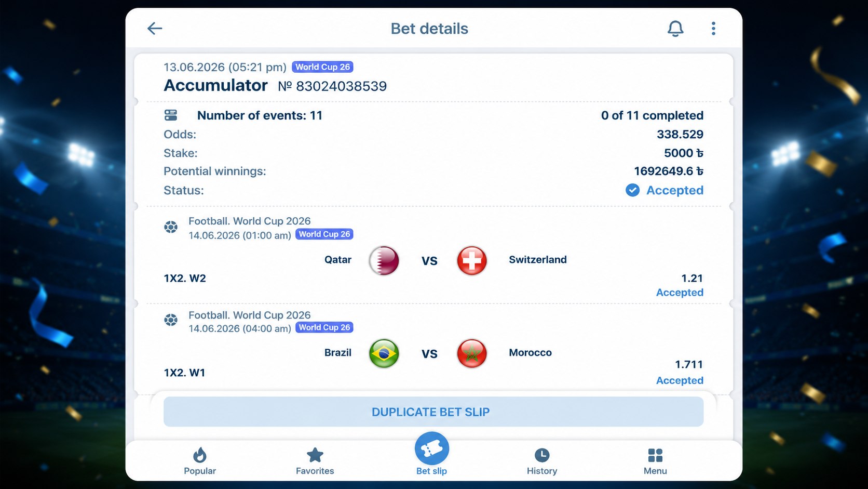Click the date 14.06.2026 (01:00 am)

point(240,235)
